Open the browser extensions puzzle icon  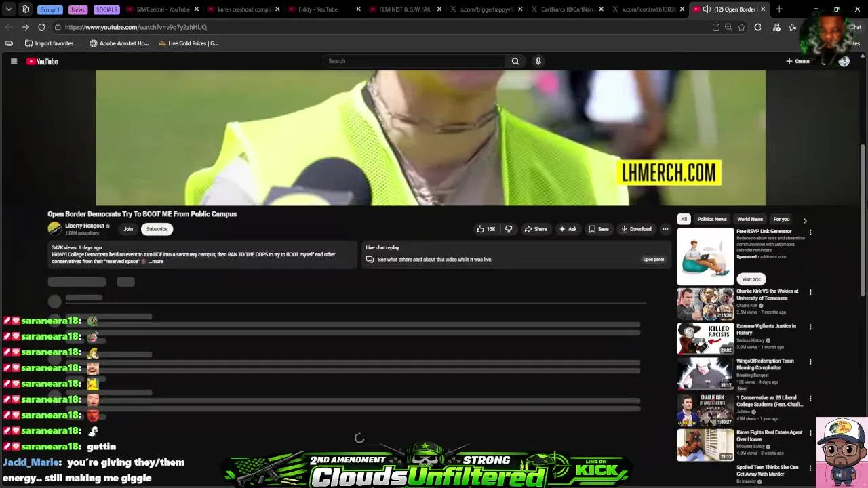pos(757,27)
